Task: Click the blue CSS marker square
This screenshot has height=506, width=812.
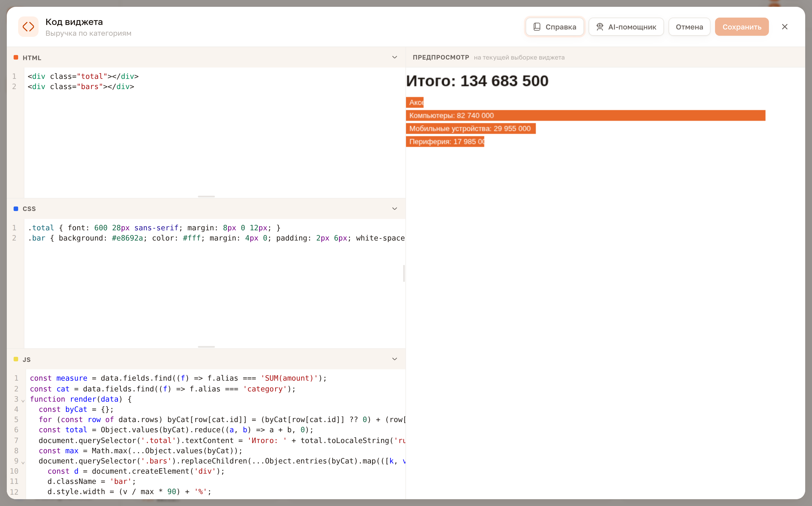Action: click(16, 208)
